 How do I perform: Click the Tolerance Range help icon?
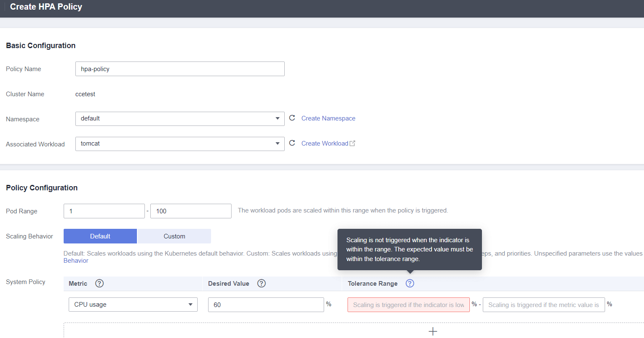pyautogui.click(x=410, y=284)
